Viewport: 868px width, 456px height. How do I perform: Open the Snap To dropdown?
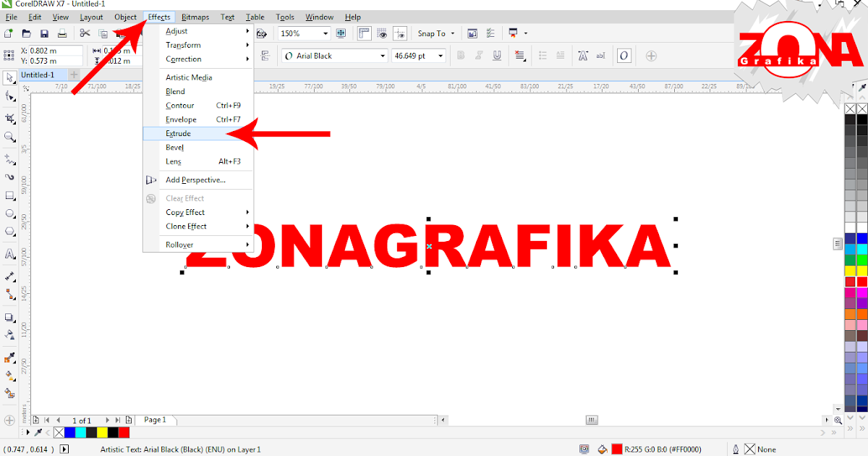tap(436, 33)
